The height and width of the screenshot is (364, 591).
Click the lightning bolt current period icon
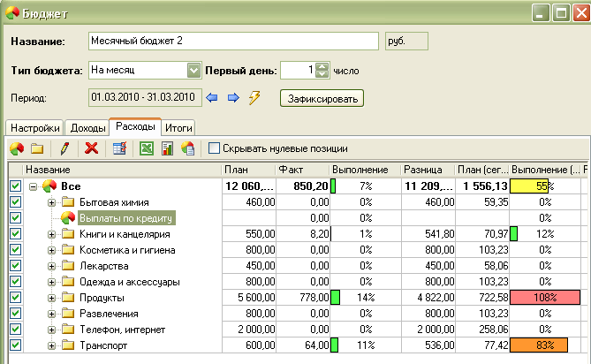point(254,97)
